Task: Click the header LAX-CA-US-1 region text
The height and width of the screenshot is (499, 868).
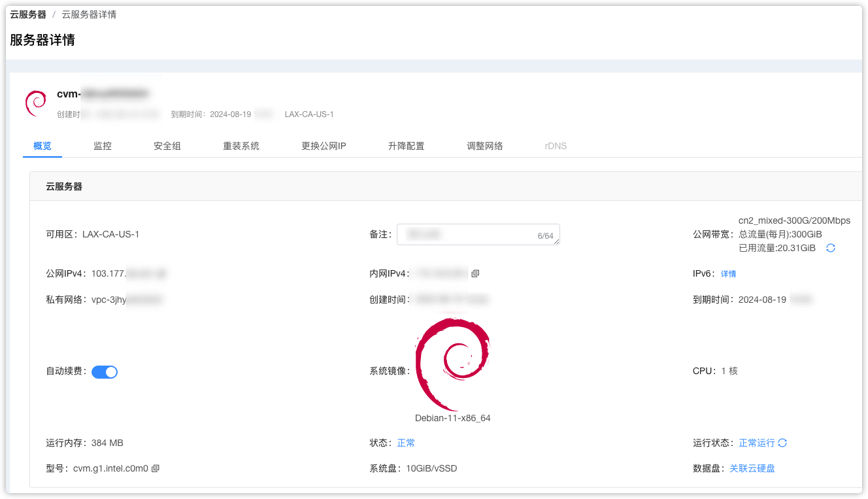Action: click(309, 114)
